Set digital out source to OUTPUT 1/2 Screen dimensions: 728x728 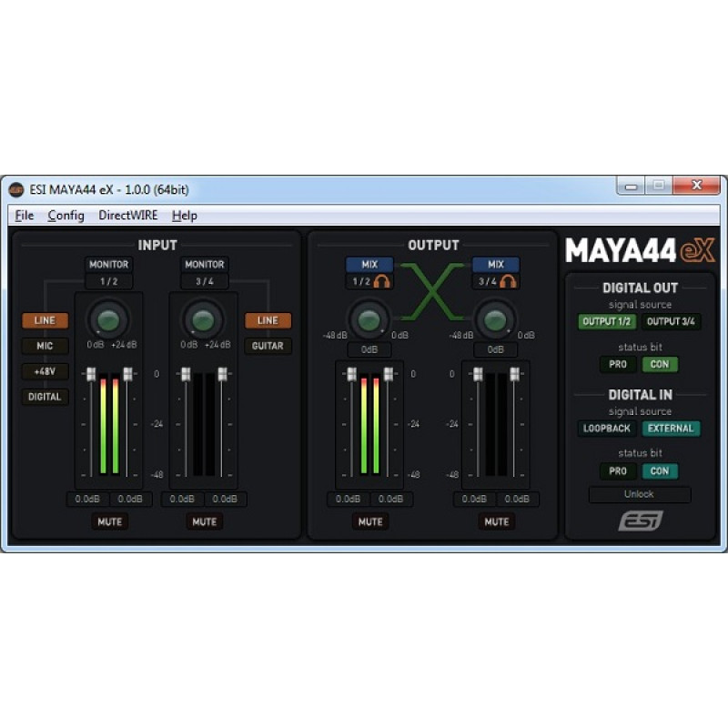606,321
